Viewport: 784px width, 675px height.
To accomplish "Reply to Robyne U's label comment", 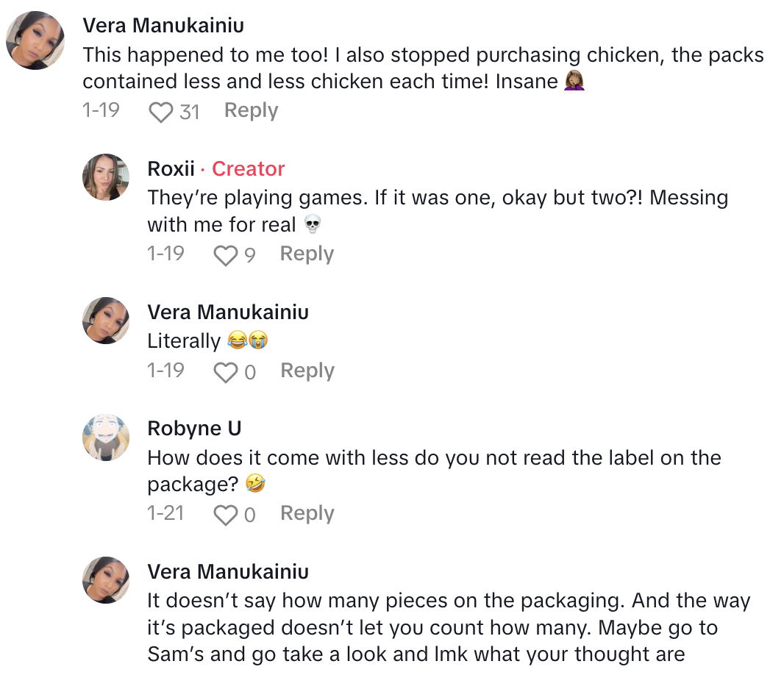I will 307,514.
